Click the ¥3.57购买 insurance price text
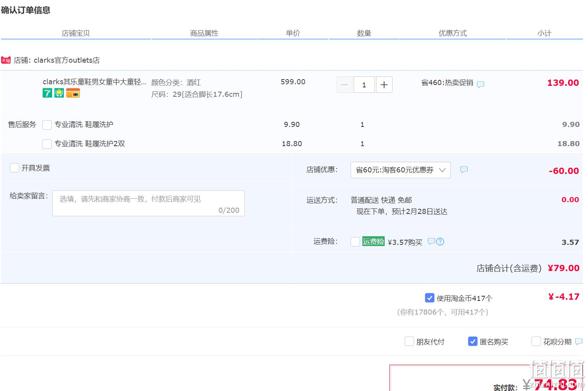This screenshot has height=391, width=588. tap(405, 242)
